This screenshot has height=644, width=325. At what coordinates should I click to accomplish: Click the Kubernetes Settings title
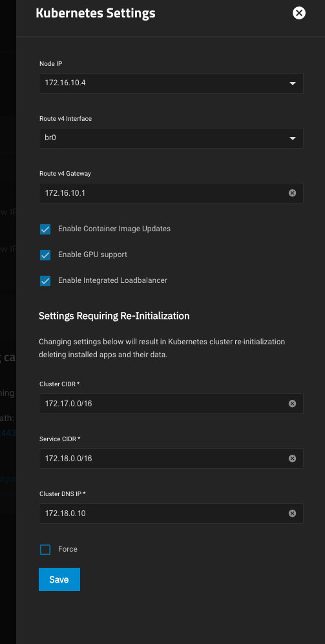point(96,13)
